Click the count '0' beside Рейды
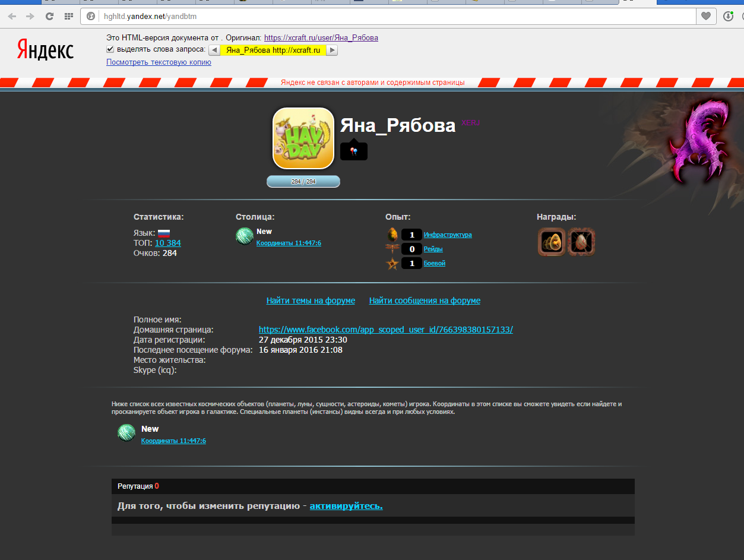This screenshot has height=560, width=744. tap(411, 249)
